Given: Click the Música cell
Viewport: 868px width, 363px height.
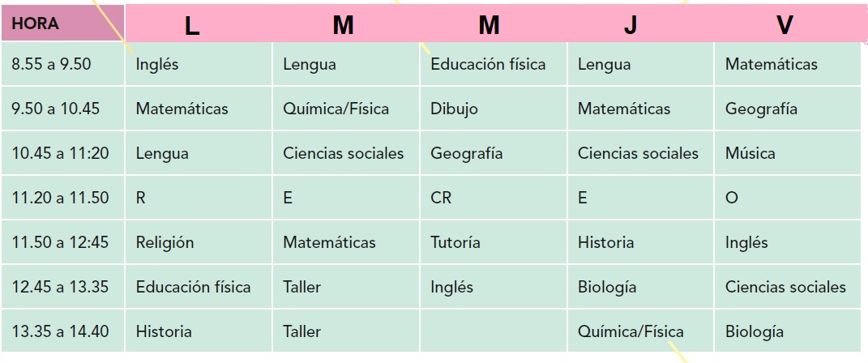Looking at the screenshot, I should pos(787,153).
